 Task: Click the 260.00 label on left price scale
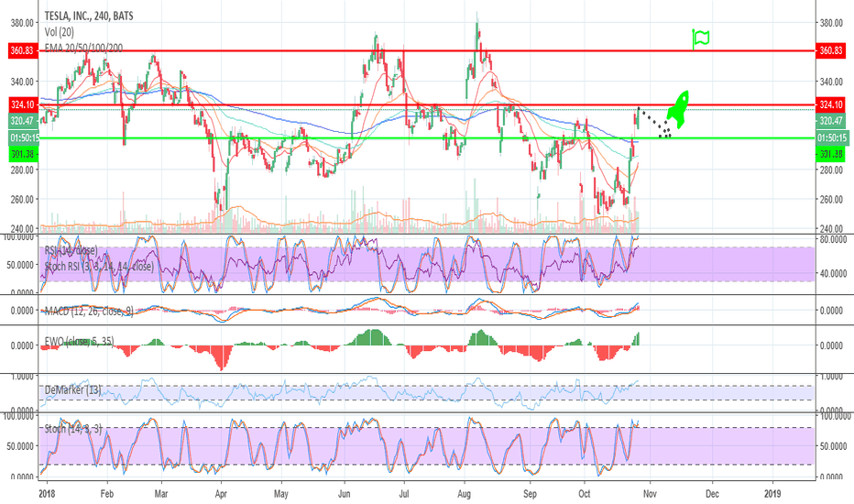pyautogui.click(x=22, y=200)
